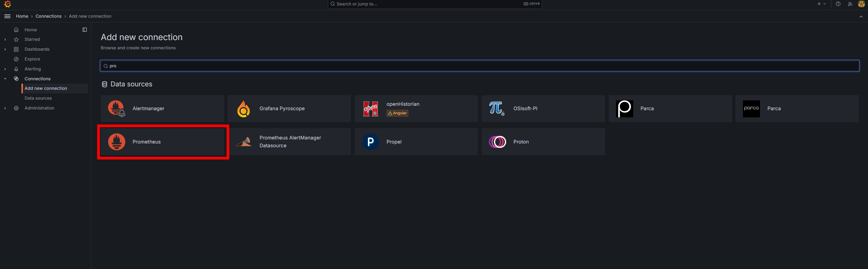Image resolution: width=868 pixels, height=269 pixels.
Task: Open the help question mark icon
Action: click(x=838, y=4)
